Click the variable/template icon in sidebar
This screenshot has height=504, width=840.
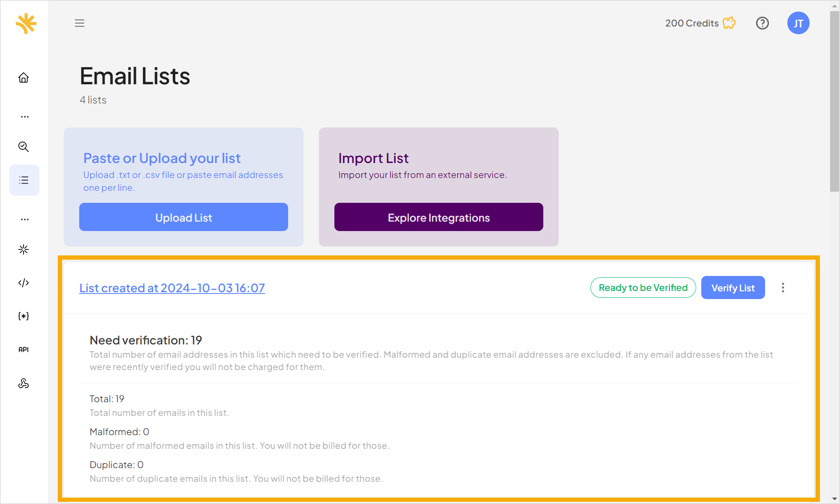click(x=24, y=316)
